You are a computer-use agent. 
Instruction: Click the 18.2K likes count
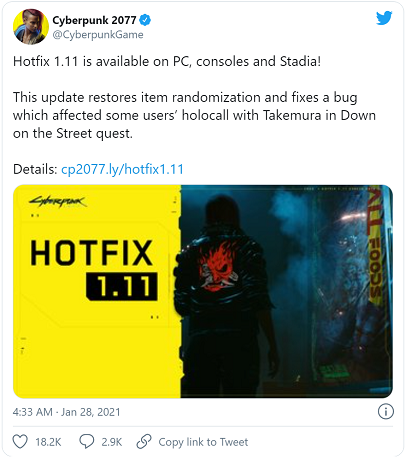pos(48,442)
